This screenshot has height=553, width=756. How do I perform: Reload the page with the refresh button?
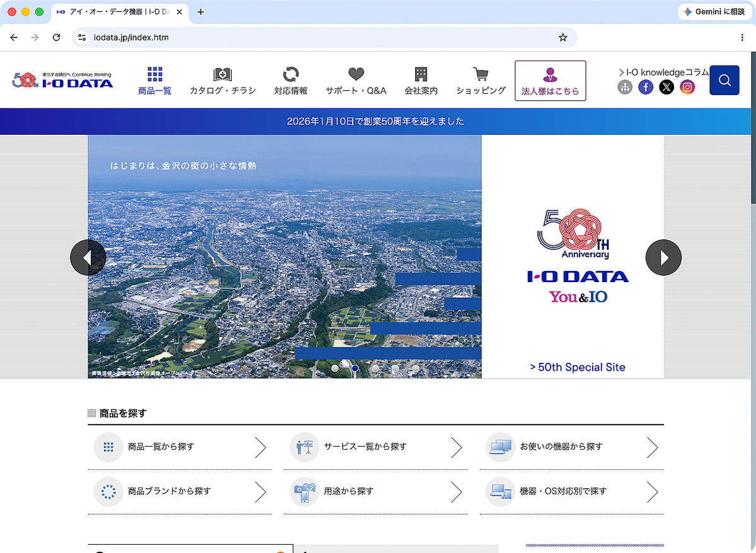(56, 37)
